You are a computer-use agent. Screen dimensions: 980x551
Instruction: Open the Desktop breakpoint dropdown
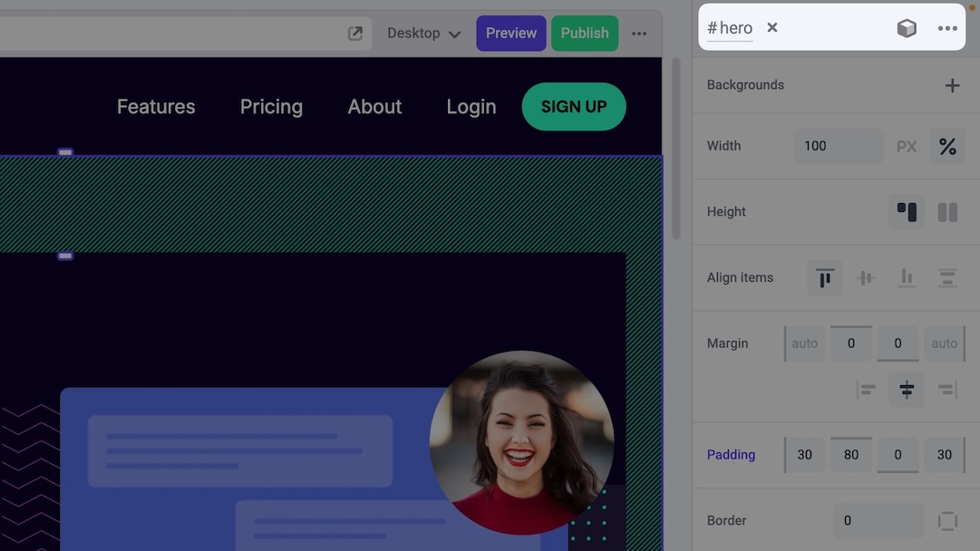tap(423, 34)
